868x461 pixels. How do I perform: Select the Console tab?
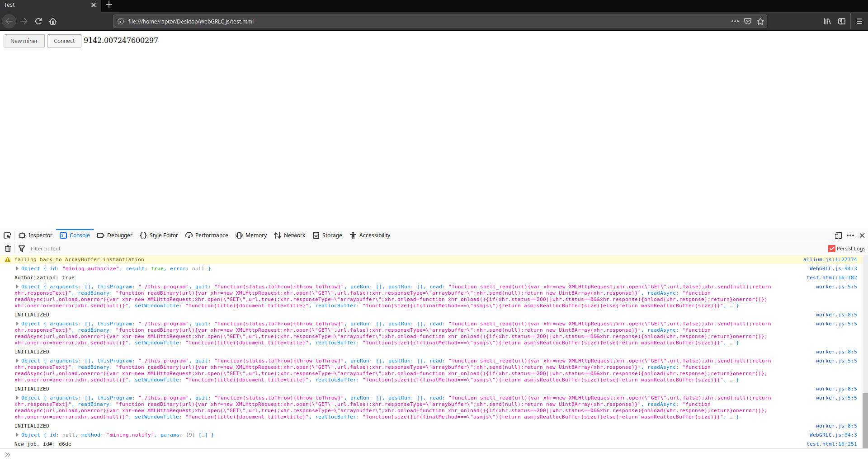pyautogui.click(x=75, y=235)
